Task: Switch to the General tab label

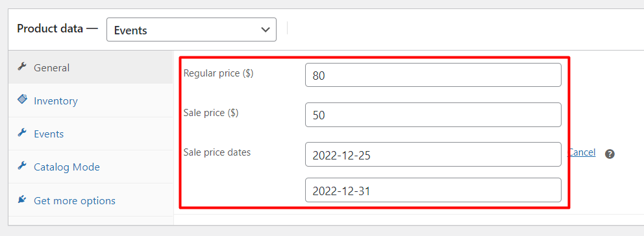Action: (51, 67)
